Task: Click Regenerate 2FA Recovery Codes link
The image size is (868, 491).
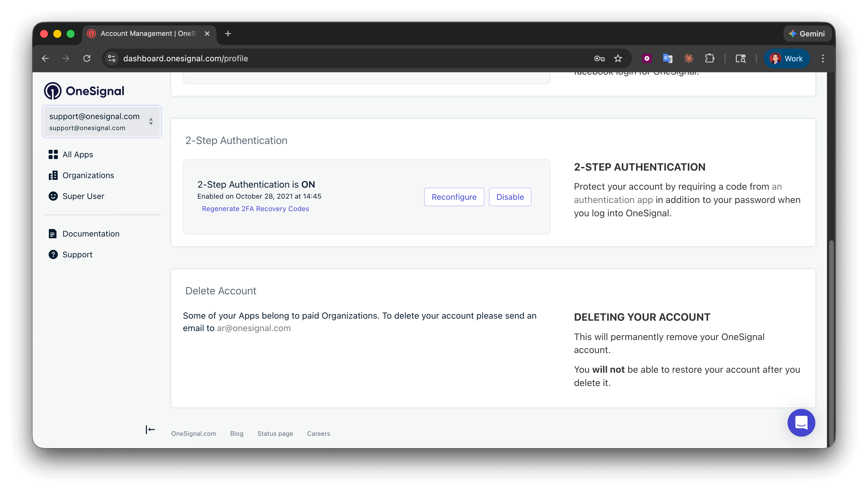Action: click(255, 209)
